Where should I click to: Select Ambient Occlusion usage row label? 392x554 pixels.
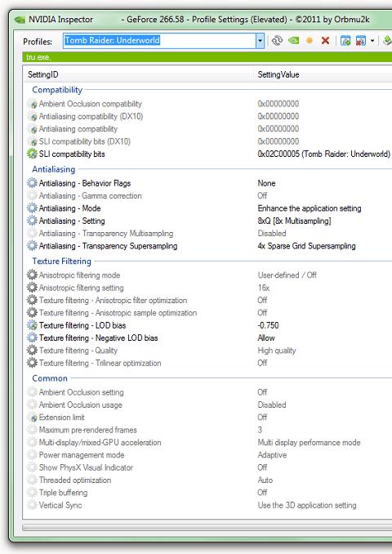pyautogui.click(x=81, y=405)
